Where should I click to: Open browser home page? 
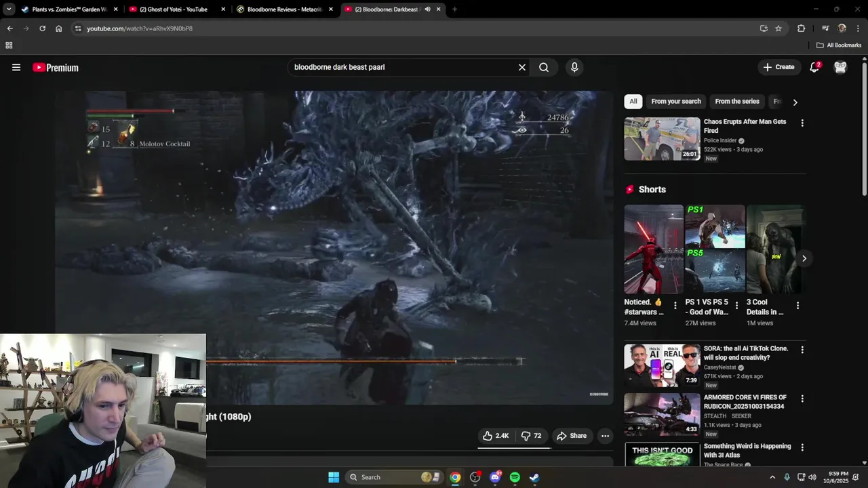click(59, 28)
